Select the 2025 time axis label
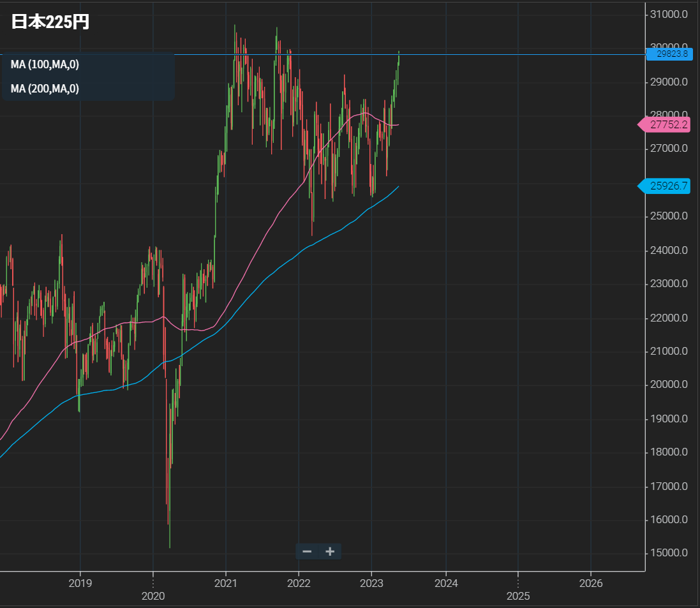 518,596
